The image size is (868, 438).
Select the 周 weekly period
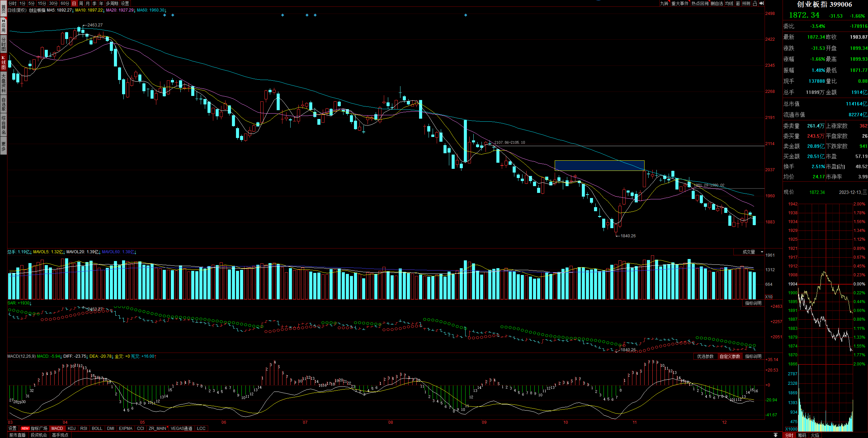pos(81,3)
